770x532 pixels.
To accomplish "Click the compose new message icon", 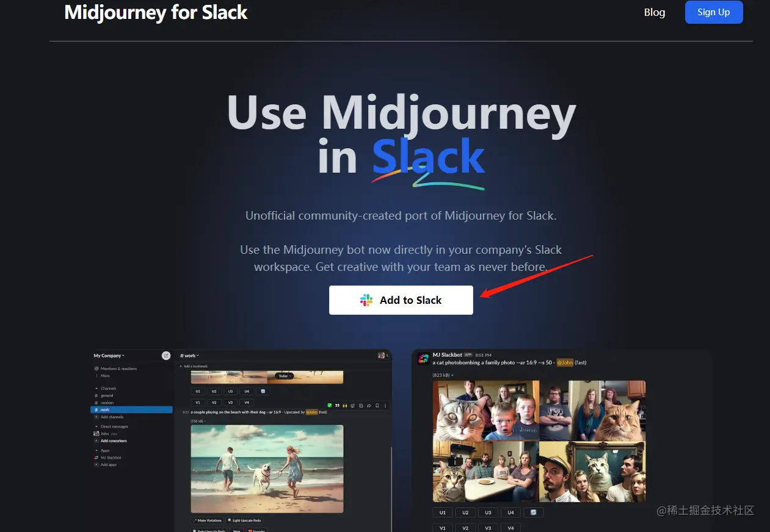I will 166,356.
